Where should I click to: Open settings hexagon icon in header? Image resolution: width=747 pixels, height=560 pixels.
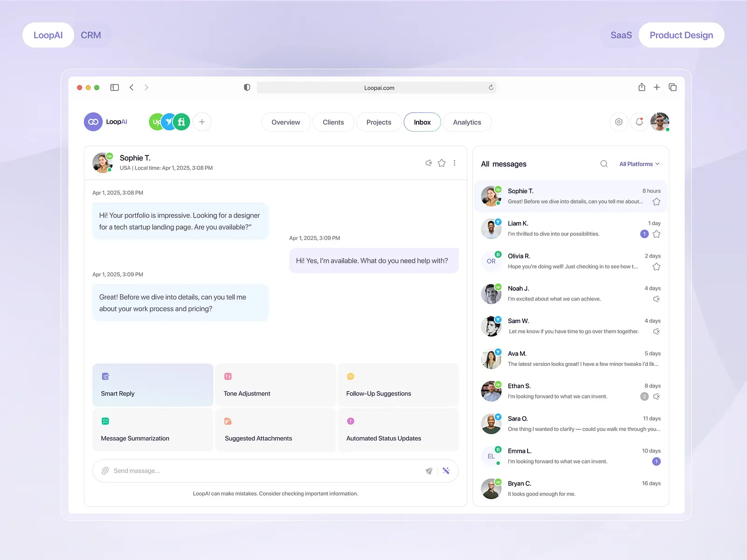tap(619, 122)
